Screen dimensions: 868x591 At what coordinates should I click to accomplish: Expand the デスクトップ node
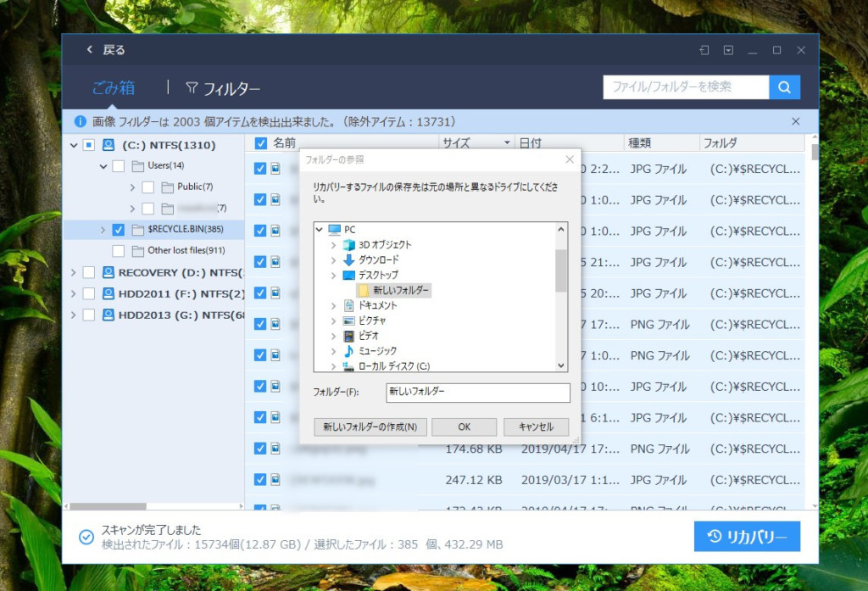333,276
